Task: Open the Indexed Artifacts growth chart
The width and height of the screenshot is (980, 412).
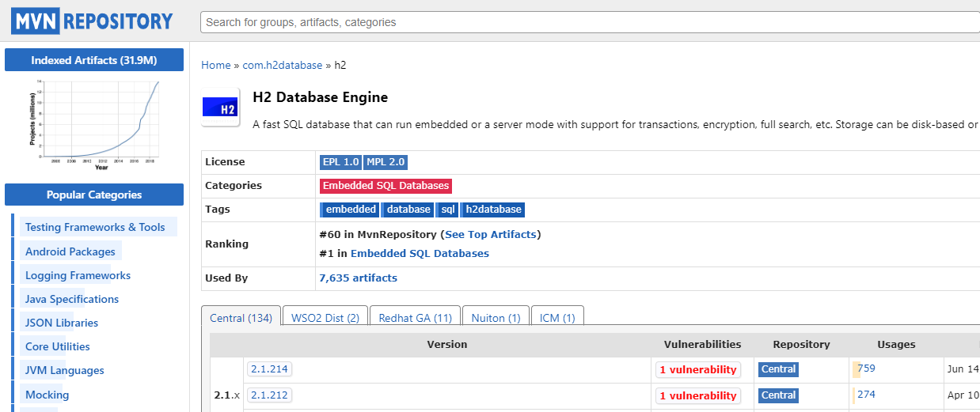Action: pyautogui.click(x=94, y=125)
